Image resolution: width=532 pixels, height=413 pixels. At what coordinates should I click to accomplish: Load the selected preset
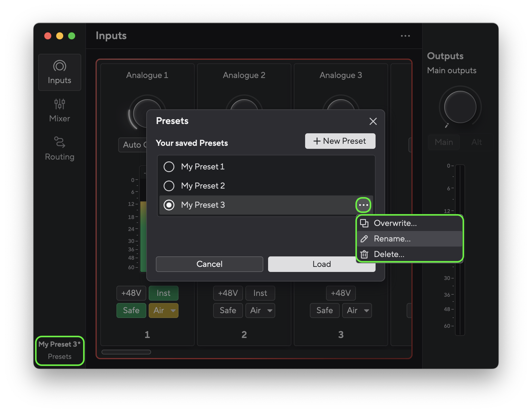[321, 264]
